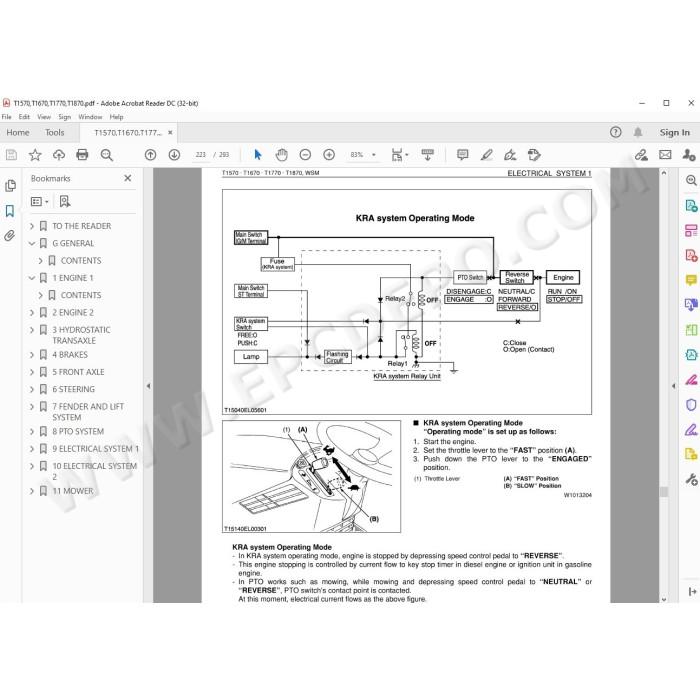Viewport: 700px width, 700px height.
Task: Expand 3 HYDROSTATIC TRANSAXLE bookmark
Action: [32, 330]
